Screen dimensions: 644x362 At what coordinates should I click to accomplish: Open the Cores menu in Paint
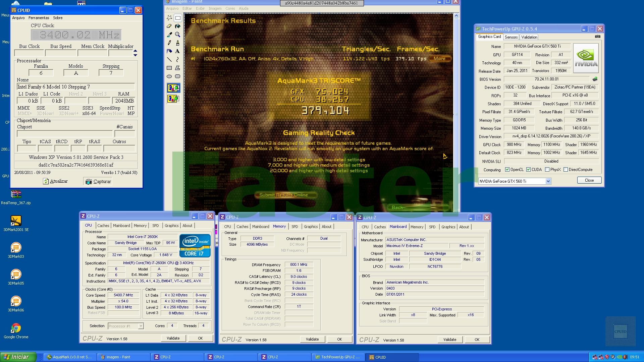pos(230,8)
